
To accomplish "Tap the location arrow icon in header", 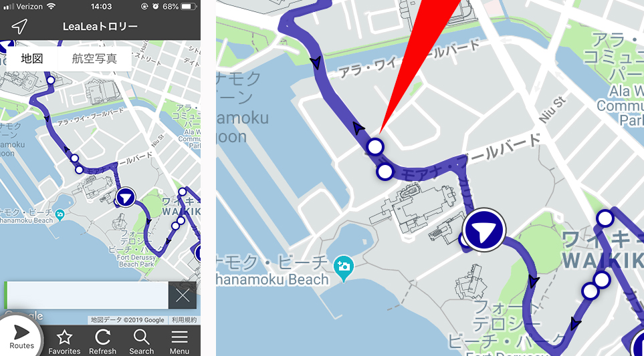I will click(19, 27).
